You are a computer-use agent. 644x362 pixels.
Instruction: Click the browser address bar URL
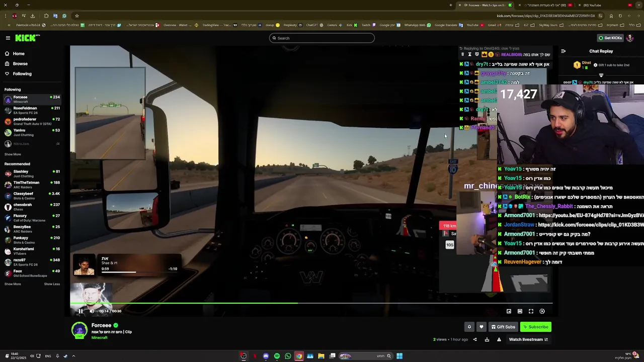tap(546, 16)
